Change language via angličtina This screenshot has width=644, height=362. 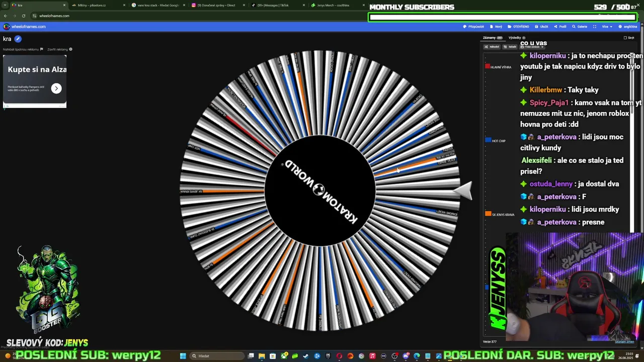[628, 27]
